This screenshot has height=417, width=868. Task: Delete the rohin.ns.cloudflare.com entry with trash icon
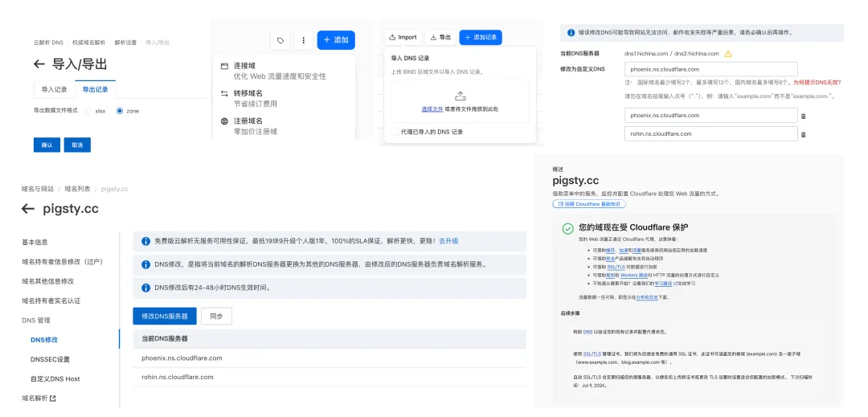coord(803,134)
